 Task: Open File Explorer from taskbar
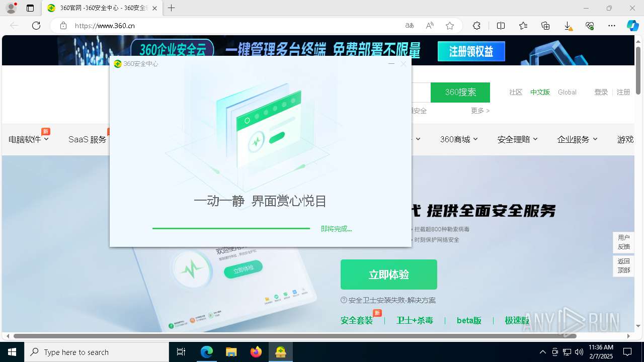coord(231,352)
